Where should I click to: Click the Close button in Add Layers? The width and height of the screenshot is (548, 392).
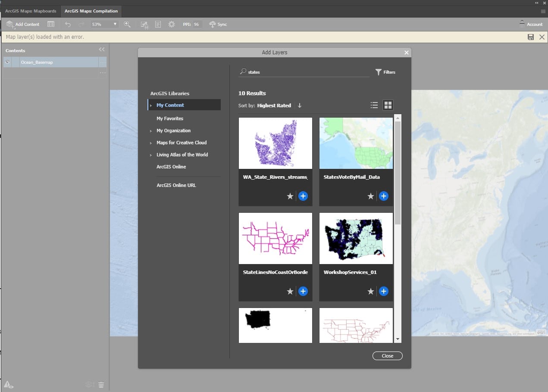click(388, 356)
